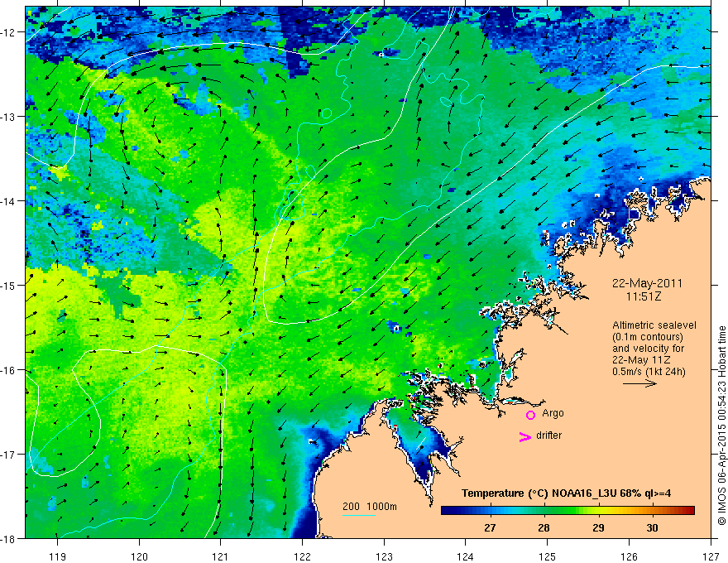
Task: Click the 'Argo' legend label
Action: [553, 413]
